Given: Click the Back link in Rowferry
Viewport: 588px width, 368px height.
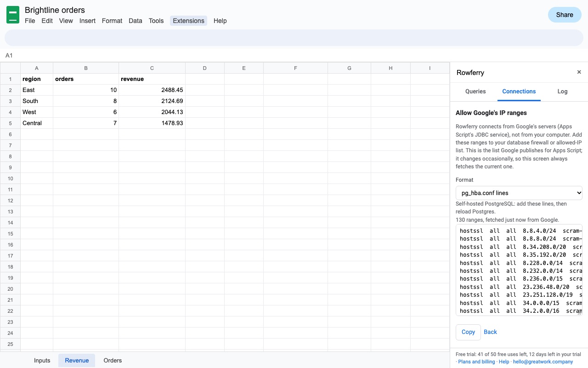Looking at the screenshot, I should pyautogui.click(x=490, y=332).
